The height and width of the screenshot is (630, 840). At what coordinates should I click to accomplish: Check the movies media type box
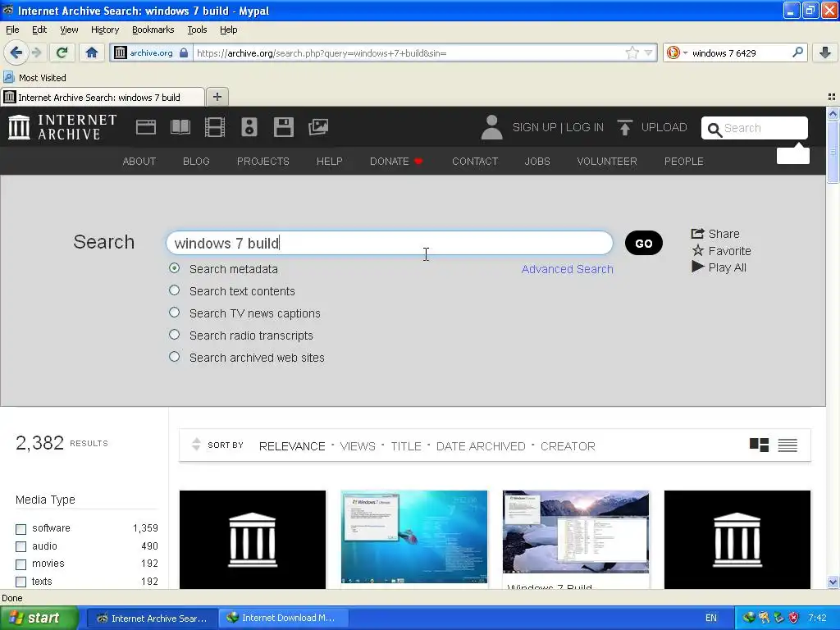(x=21, y=564)
